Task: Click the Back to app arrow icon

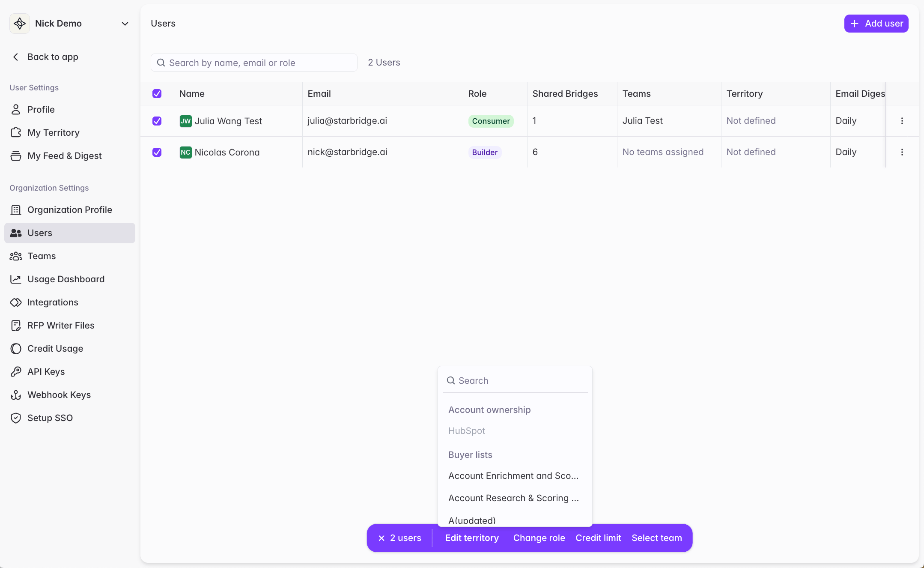Action: (16, 57)
